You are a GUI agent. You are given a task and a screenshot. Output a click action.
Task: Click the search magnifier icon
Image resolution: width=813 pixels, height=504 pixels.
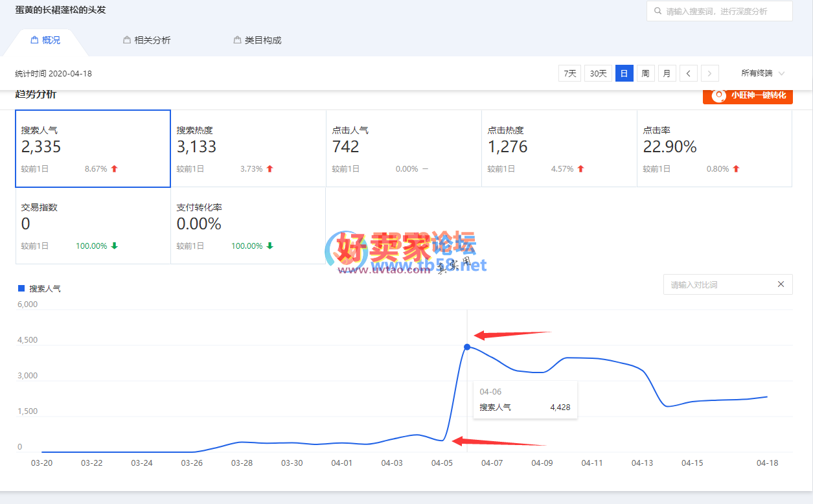tap(658, 11)
